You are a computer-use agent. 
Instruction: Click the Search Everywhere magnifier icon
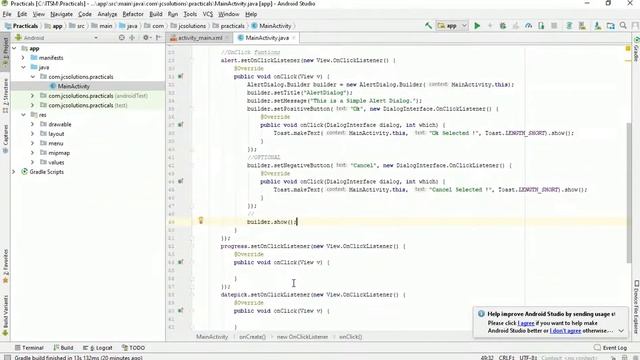click(x=623, y=26)
